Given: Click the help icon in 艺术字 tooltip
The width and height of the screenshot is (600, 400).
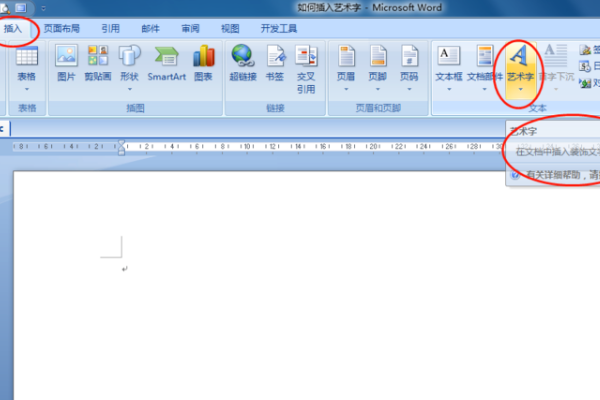Looking at the screenshot, I should tap(515, 175).
